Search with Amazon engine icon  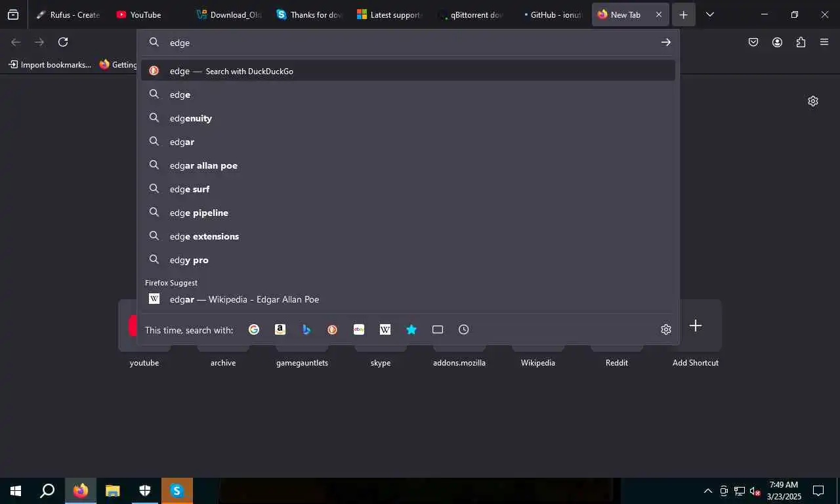coord(280,329)
